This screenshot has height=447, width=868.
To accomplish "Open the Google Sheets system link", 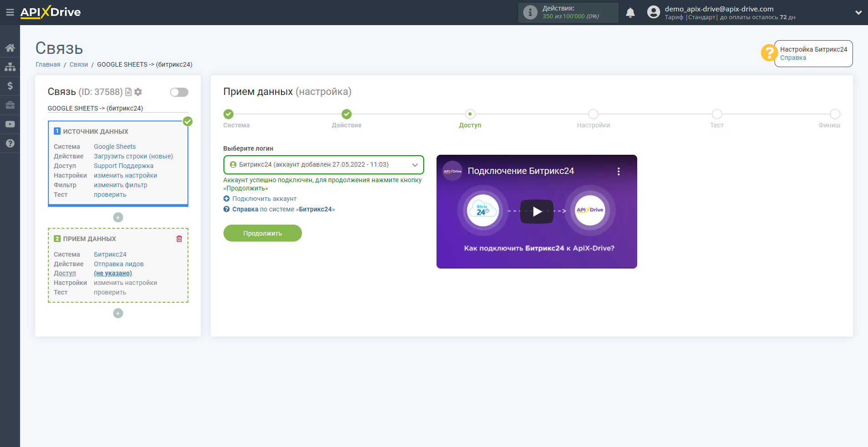I will click(115, 147).
